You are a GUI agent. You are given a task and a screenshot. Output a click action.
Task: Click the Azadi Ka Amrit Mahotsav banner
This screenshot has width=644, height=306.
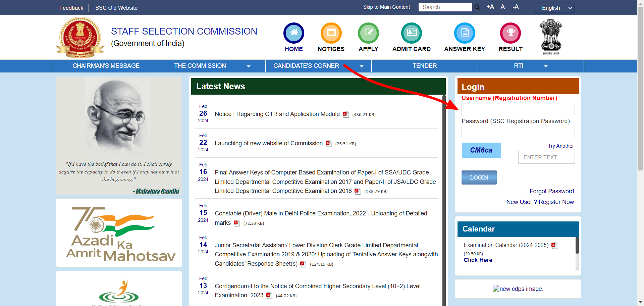coord(119,233)
